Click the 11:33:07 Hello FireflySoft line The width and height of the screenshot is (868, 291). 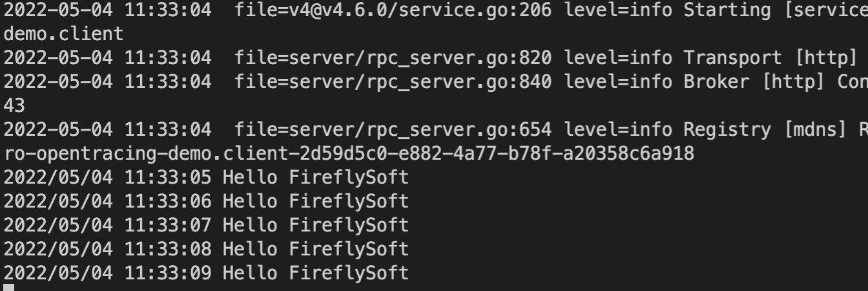206,226
